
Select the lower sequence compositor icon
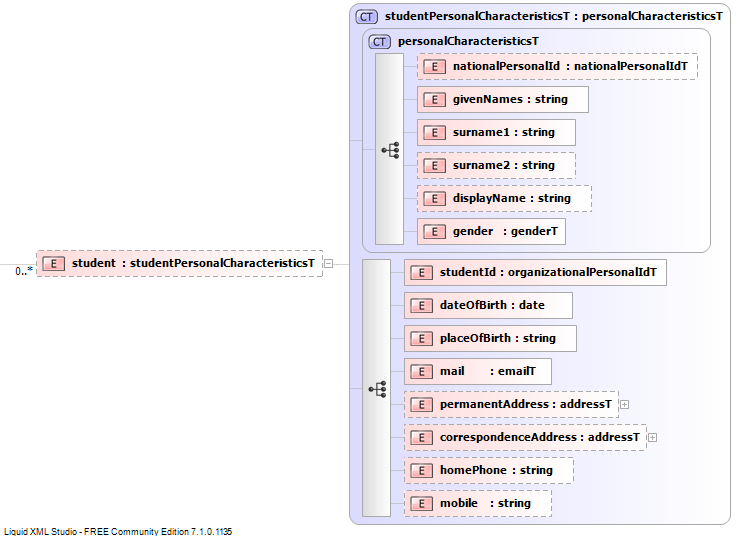[x=377, y=389]
